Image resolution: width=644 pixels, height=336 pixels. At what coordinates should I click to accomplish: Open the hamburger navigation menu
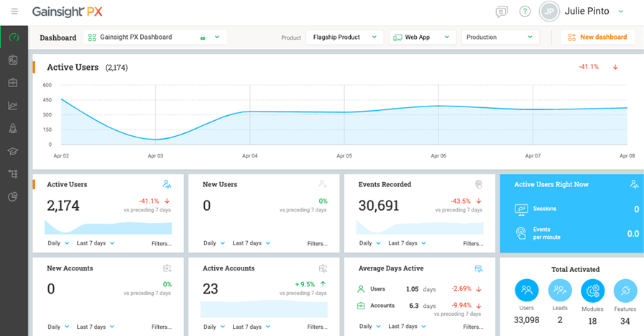[14, 12]
